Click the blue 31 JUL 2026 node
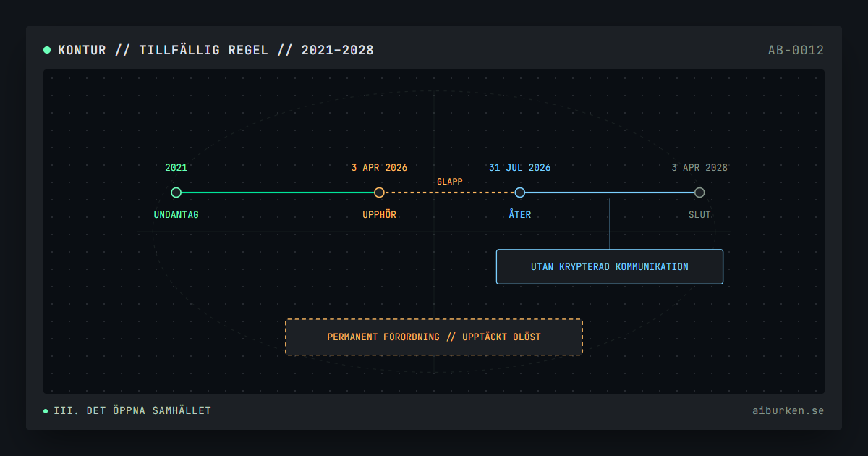This screenshot has height=456, width=868. point(519,193)
